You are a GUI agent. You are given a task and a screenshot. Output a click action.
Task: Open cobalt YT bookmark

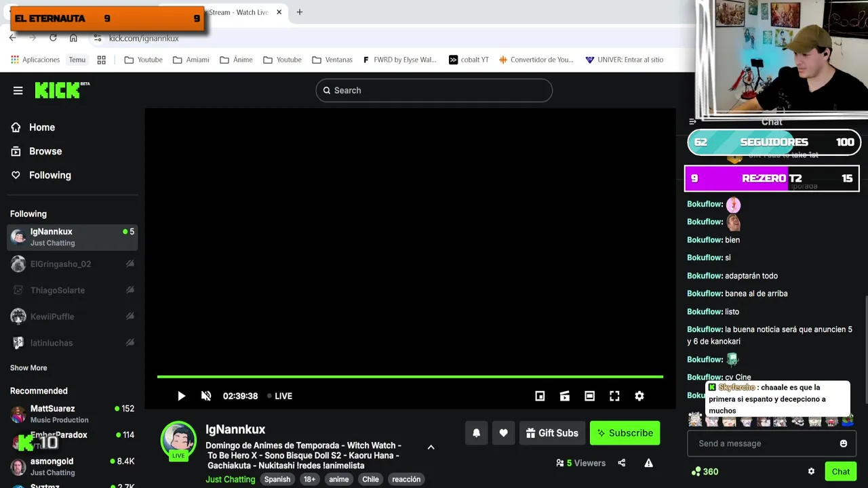tap(469, 60)
